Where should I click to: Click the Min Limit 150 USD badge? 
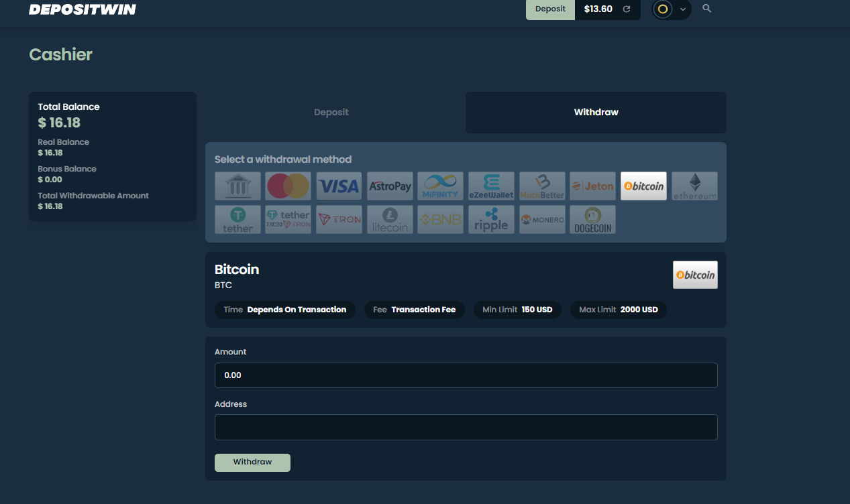pos(517,310)
